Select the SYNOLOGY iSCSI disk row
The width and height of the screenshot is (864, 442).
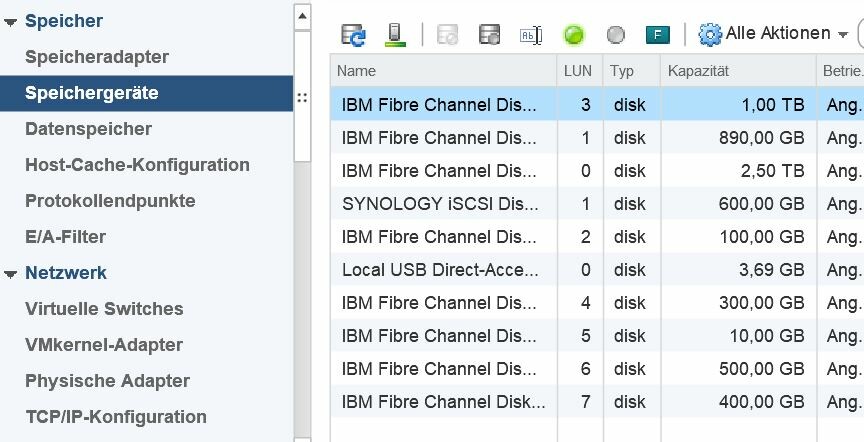coord(597,204)
